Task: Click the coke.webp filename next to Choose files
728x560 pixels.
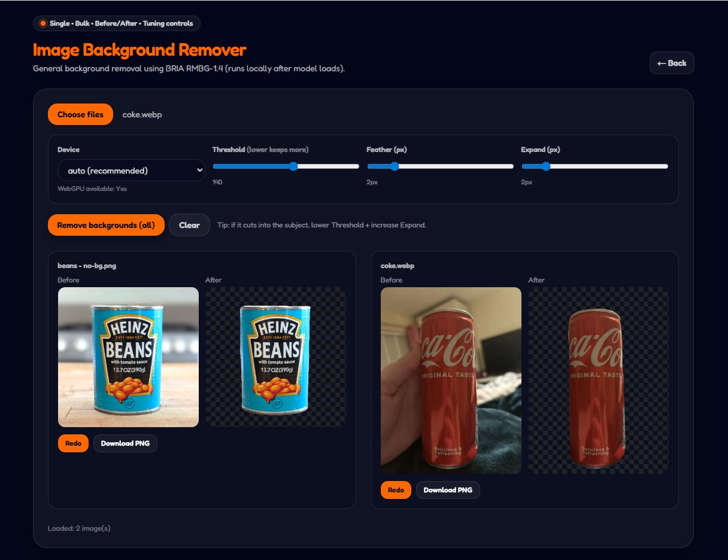Action: (142, 114)
